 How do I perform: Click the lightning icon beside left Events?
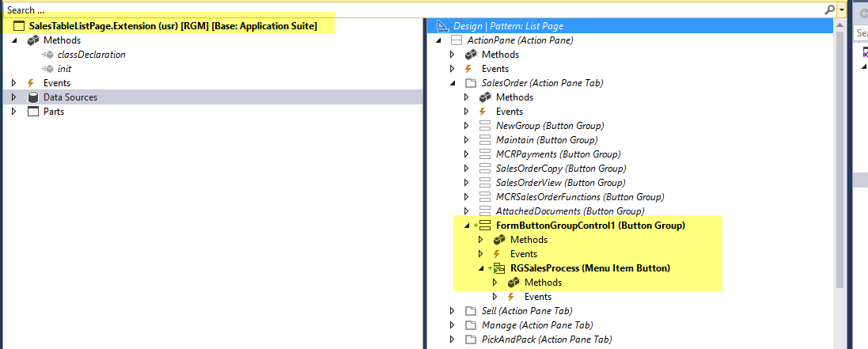(32, 83)
